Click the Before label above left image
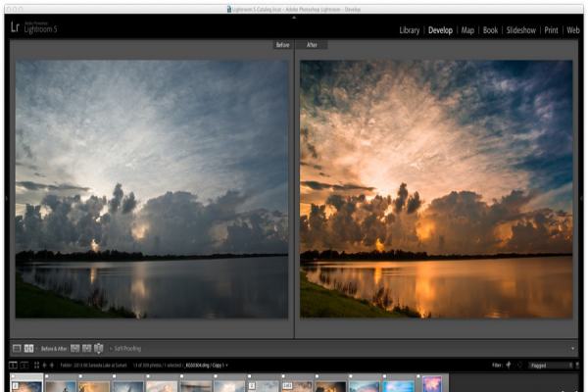The width and height of the screenshot is (588, 392). tap(283, 45)
